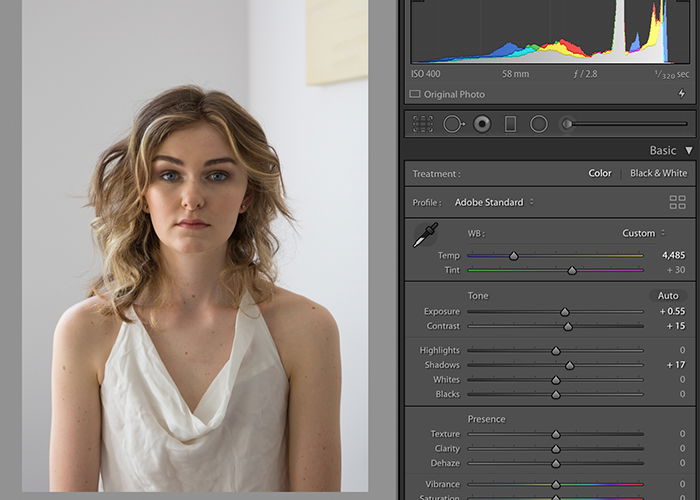Click the lightning bolt icon by Original Photo
700x500 pixels.
coord(681,94)
